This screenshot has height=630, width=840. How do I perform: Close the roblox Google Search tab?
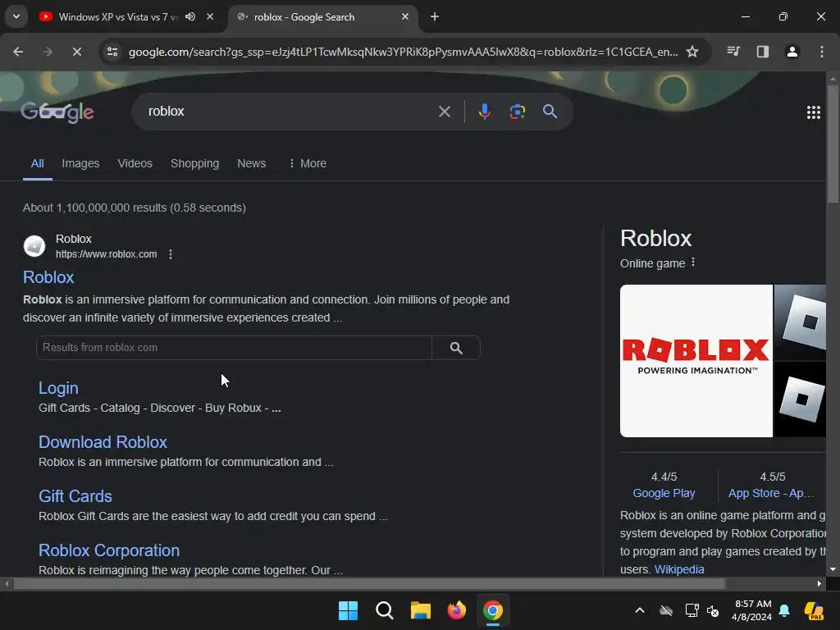click(x=405, y=16)
